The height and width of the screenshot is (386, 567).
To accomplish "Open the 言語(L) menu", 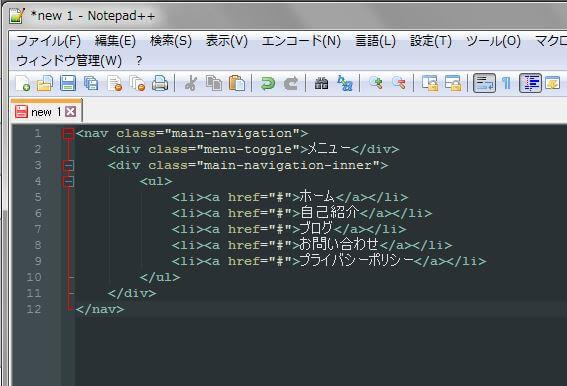I will (x=375, y=41).
